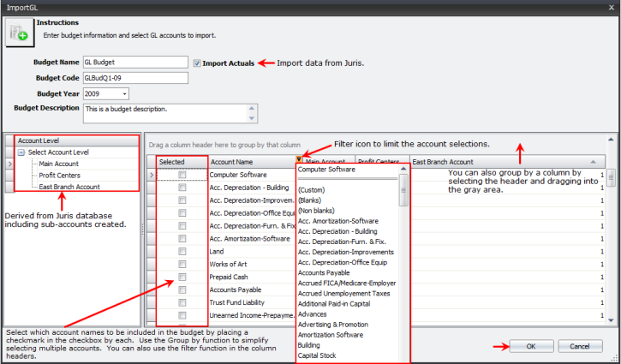Image resolution: width=621 pixels, height=364 pixels.
Task: Click the Budget Name input field
Action: point(134,63)
